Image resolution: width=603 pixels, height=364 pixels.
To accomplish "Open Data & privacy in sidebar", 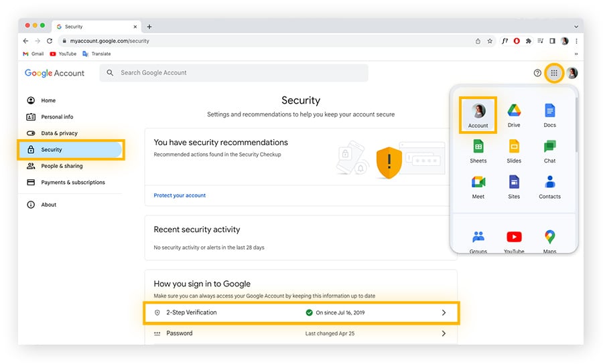I will [x=59, y=133].
